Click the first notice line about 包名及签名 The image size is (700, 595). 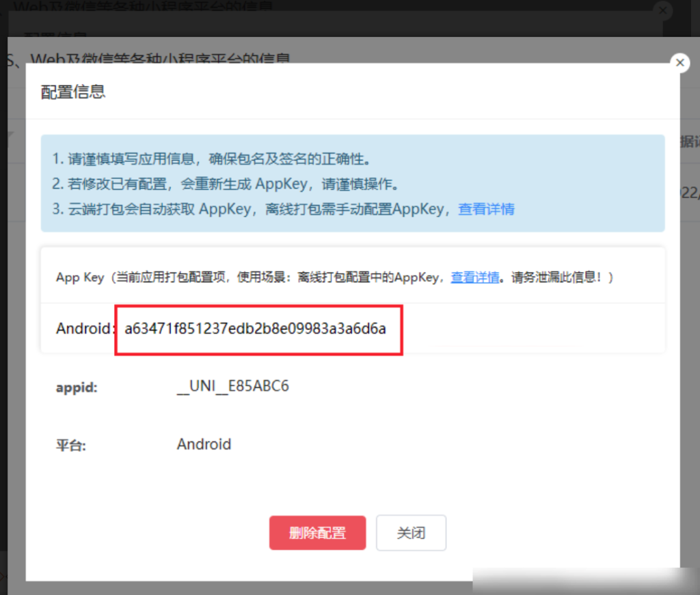(x=212, y=159)
